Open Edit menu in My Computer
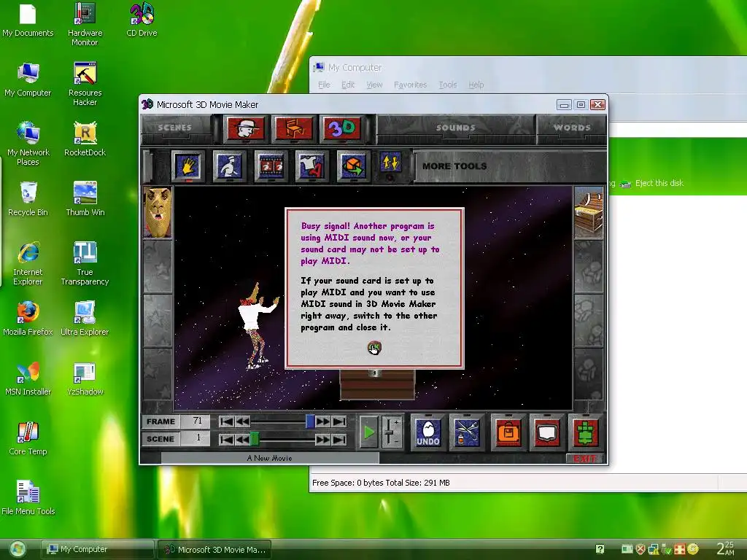The height and width of the screenshot is (560, 747). pos(348,85)
